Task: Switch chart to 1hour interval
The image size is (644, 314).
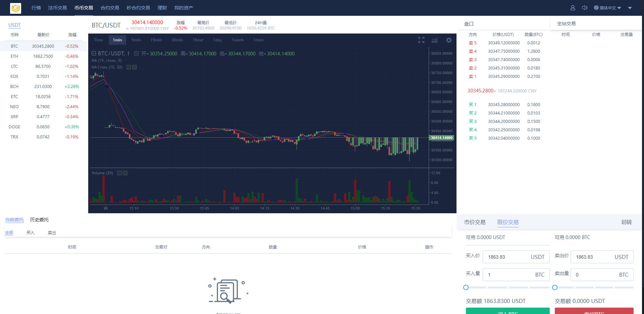Action: (x=198, y=40)
